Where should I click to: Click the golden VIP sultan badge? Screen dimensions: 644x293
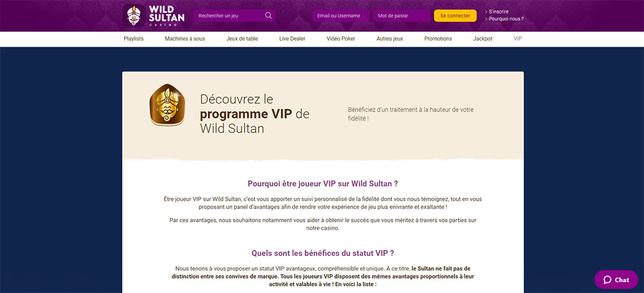167,105
